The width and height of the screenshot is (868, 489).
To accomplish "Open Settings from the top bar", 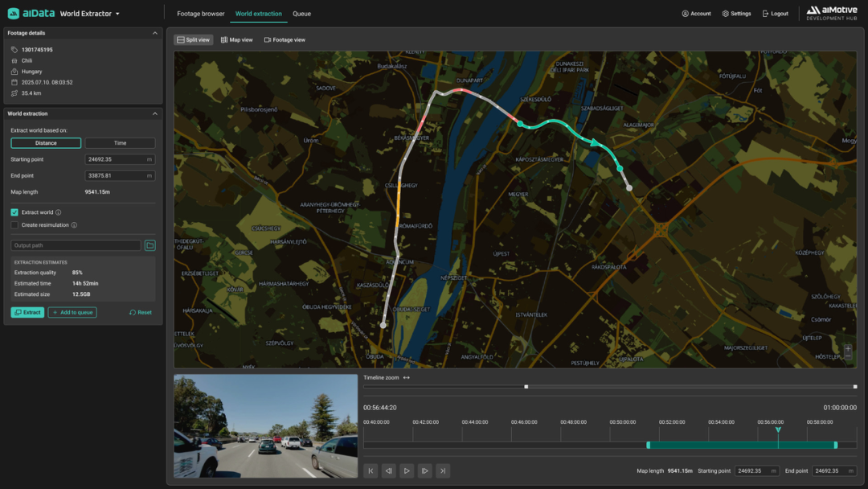I will click(x=736, y=14).
